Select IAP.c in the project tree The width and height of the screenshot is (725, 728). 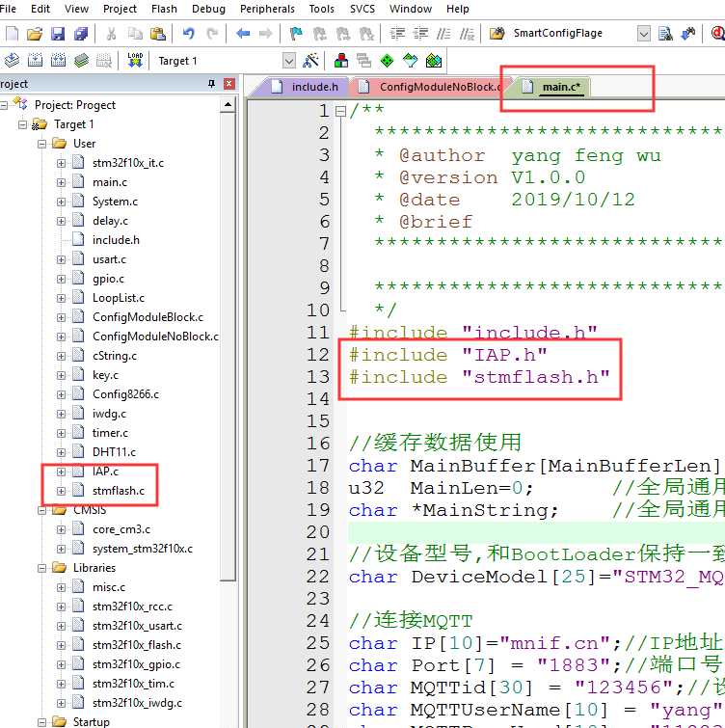coord(105,472)
